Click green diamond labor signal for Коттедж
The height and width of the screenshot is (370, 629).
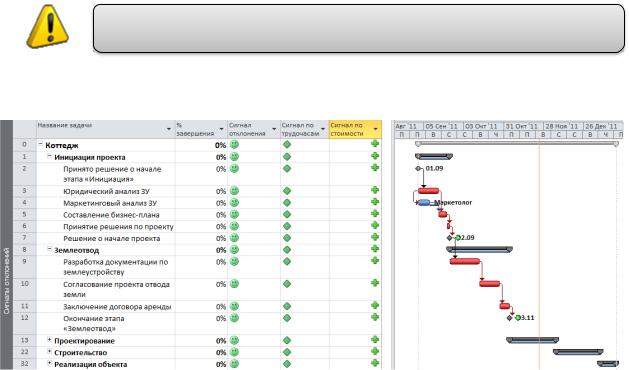coord(287,144)
